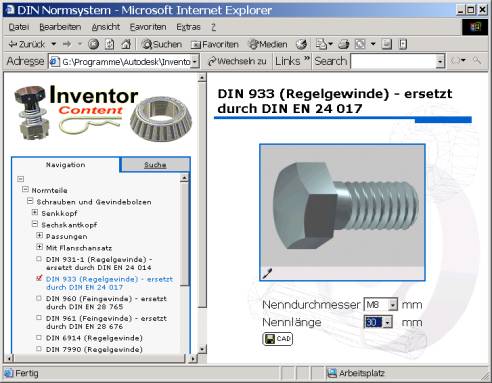The image size is (492, 383).
Task: Toggle the DIN 933 (Regelgewinde) checkbox
Action: click(39, 278)
